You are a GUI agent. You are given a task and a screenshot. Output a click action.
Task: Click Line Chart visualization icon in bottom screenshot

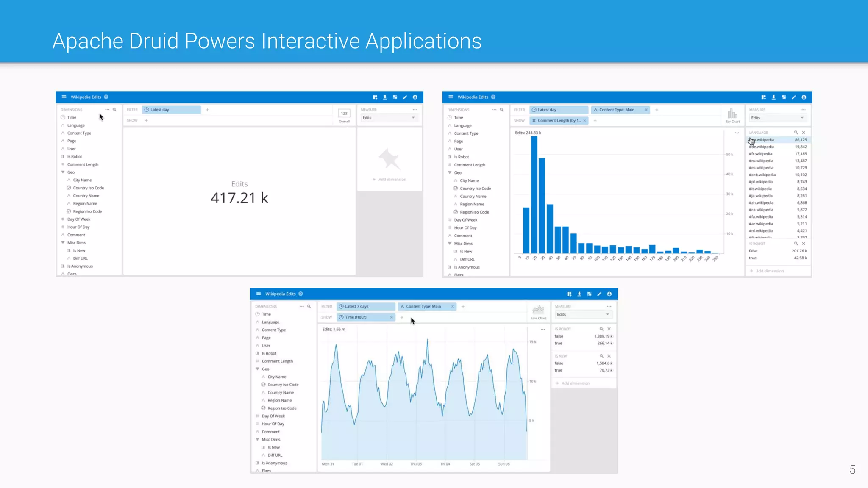538,311
